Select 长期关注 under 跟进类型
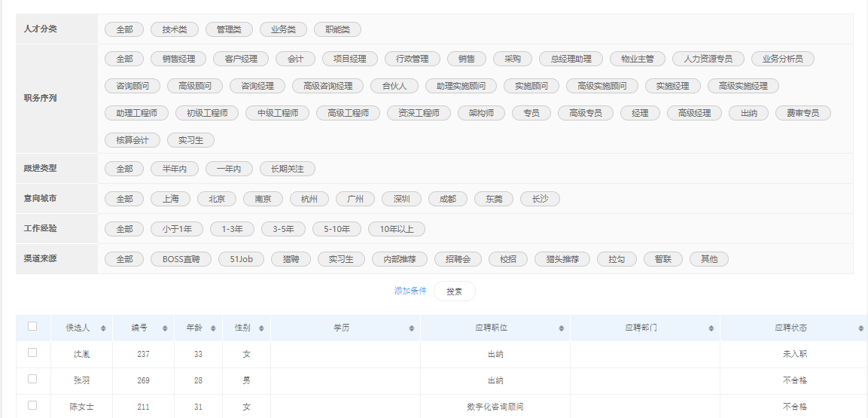 click(x=287, y=169)
